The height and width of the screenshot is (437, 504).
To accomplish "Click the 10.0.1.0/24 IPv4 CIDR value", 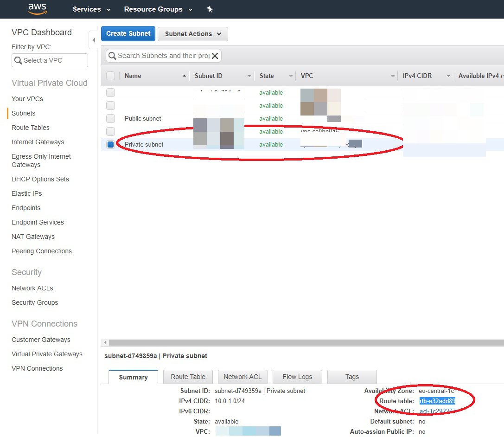I will 230,401.
